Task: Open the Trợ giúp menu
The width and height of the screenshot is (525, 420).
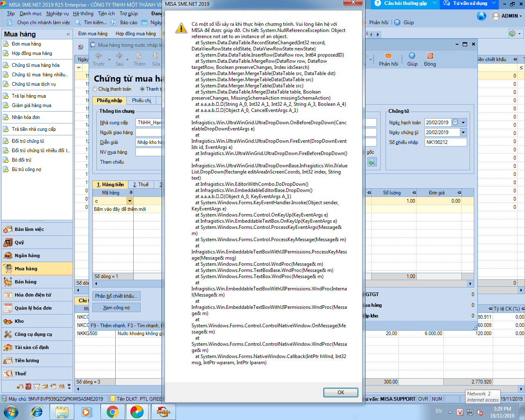Action: pos(129,14)
